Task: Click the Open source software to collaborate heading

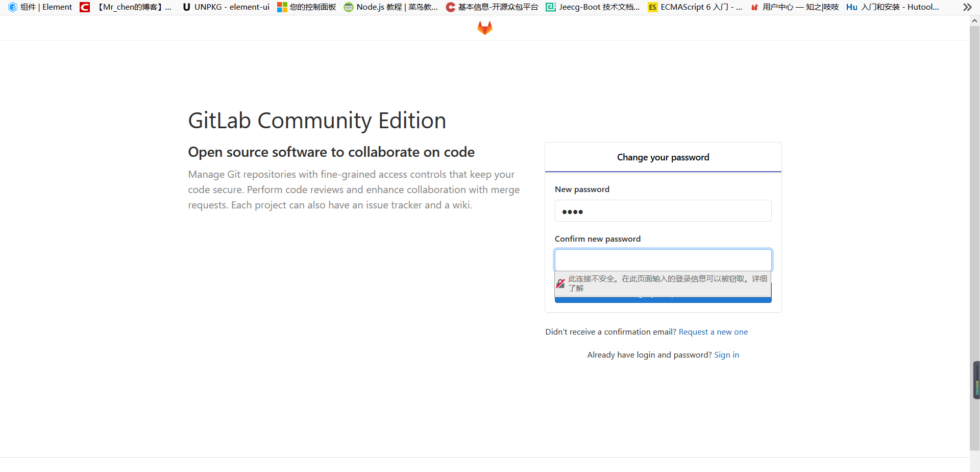Action: (331, 152)
